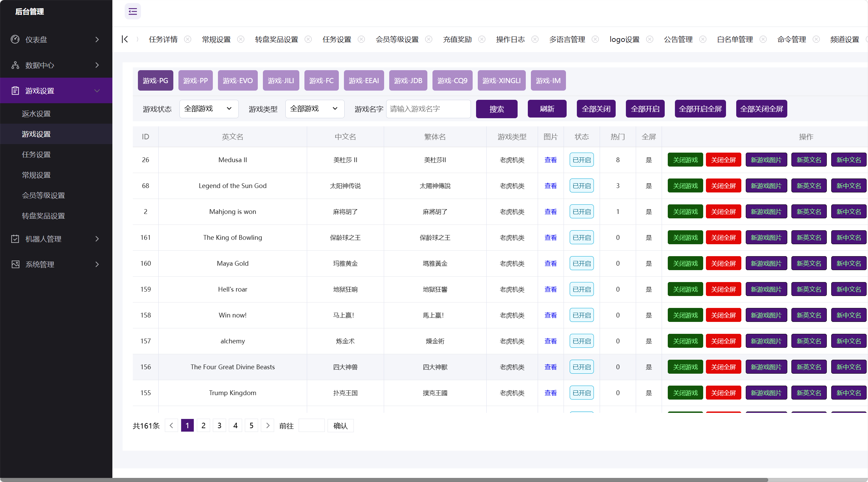Switch to the 游戏-JILI provider tab
The height and width of the screenshot is (482, 868).
(281, 80)
